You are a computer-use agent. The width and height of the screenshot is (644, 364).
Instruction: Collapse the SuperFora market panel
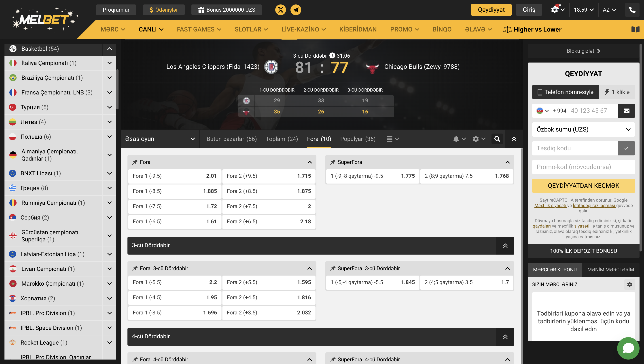(507, 162)
